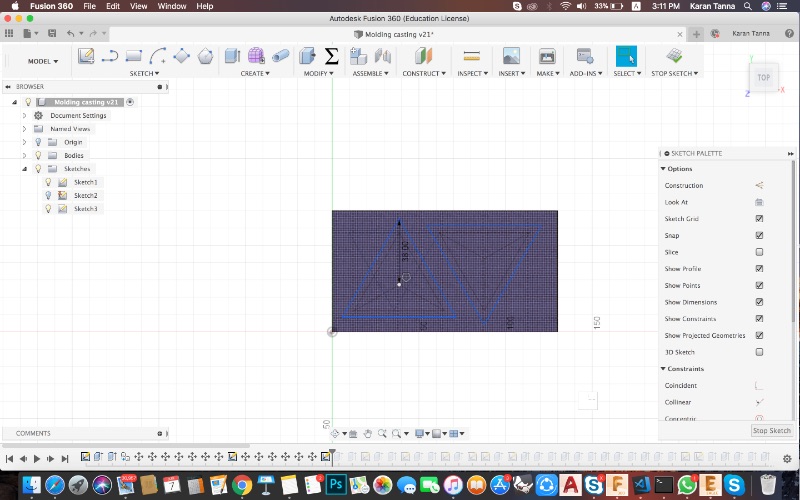This screenshot has width=800, height=500.
Task: Select the Arc sketch tool
Action: tap(158, 56)
